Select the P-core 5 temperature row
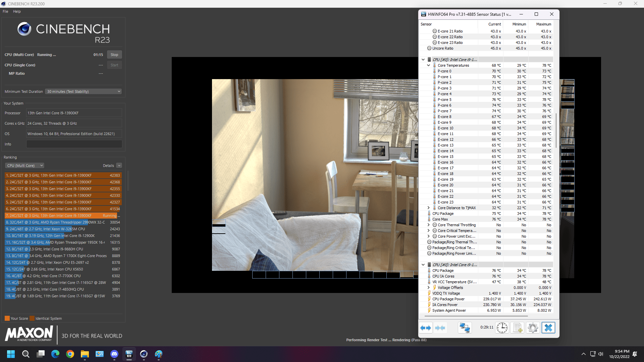This screenshot has width=644, height=362. (x=486, y=100)
